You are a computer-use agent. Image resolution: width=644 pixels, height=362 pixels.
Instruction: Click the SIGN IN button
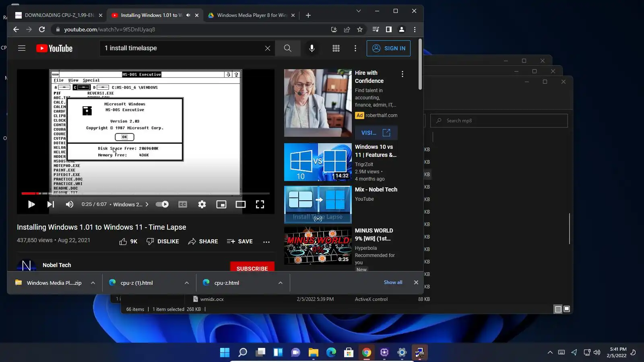388,48
